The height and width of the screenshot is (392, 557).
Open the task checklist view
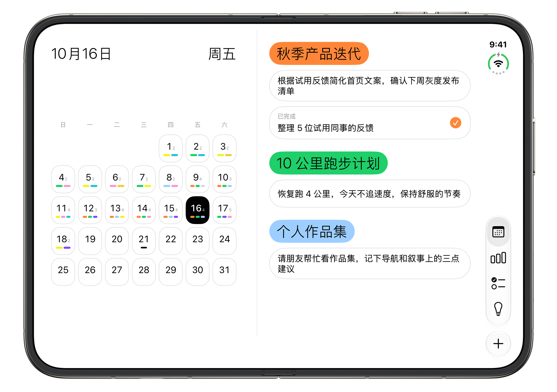tap(498, 283)
